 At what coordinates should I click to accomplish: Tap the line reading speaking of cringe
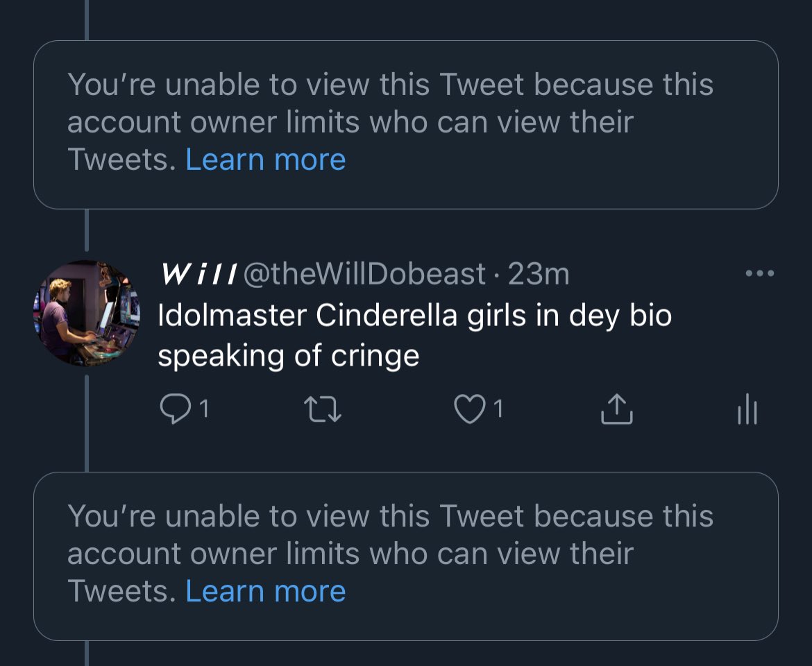click(288, 356)
